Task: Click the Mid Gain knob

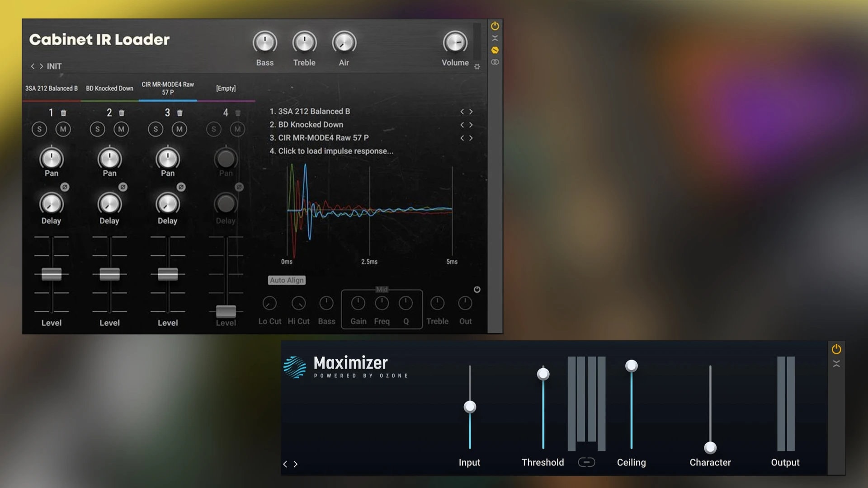Action: [x=358, y=303]
